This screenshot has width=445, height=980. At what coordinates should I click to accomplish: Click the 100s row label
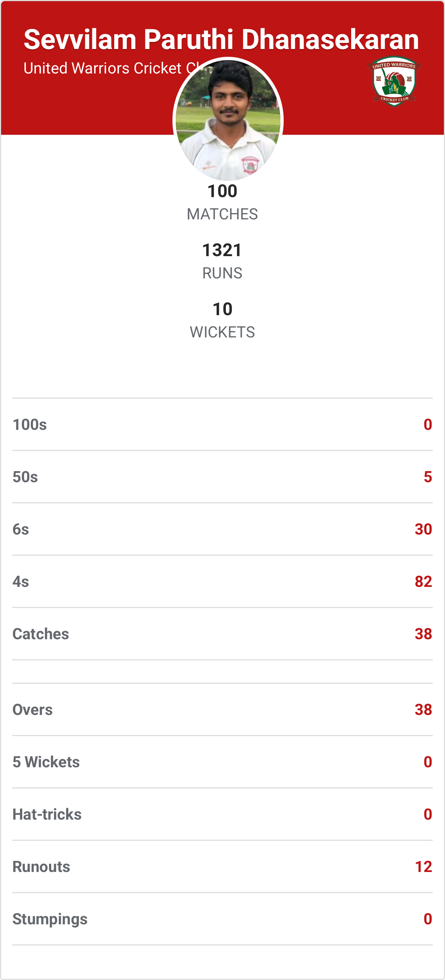30,425
